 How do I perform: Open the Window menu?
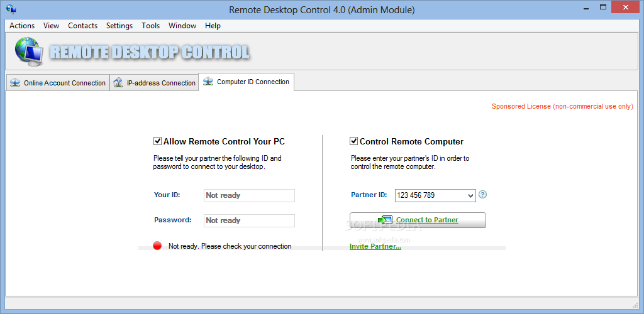point(182,25)
